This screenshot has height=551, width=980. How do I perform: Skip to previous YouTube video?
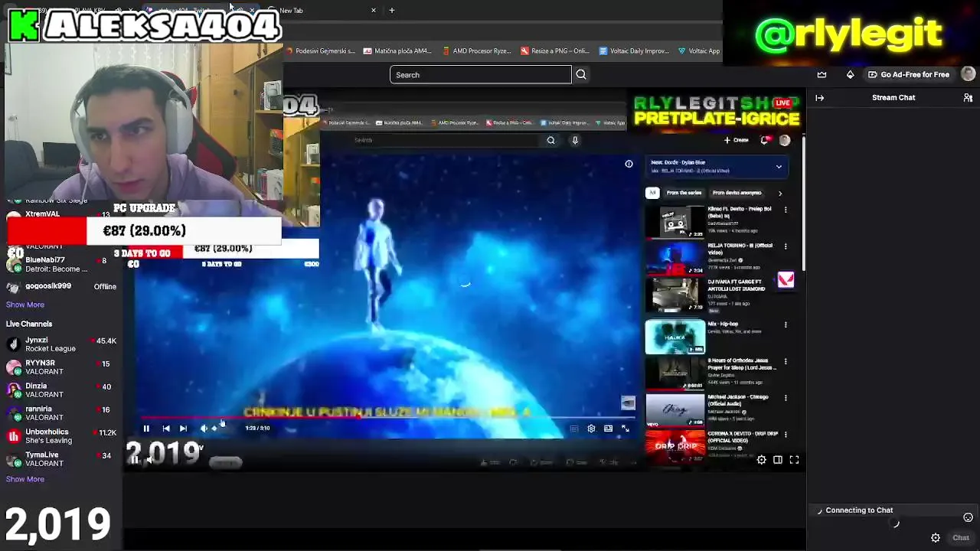tap(166, 429)
